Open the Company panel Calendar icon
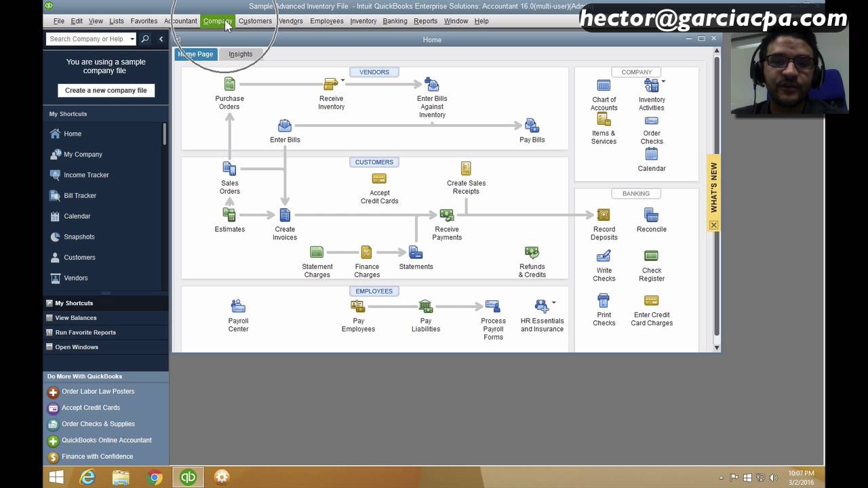The height and width of the screenshot is (488, 868). tap(651, 155)
